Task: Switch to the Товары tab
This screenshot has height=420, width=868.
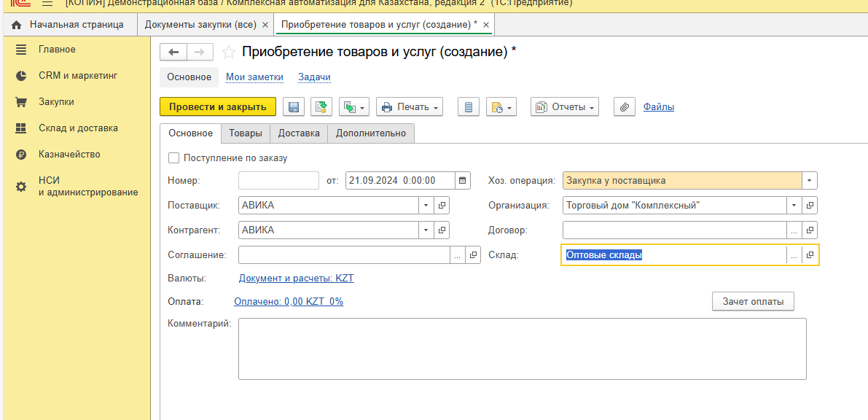Action: (x=245, y=133)
